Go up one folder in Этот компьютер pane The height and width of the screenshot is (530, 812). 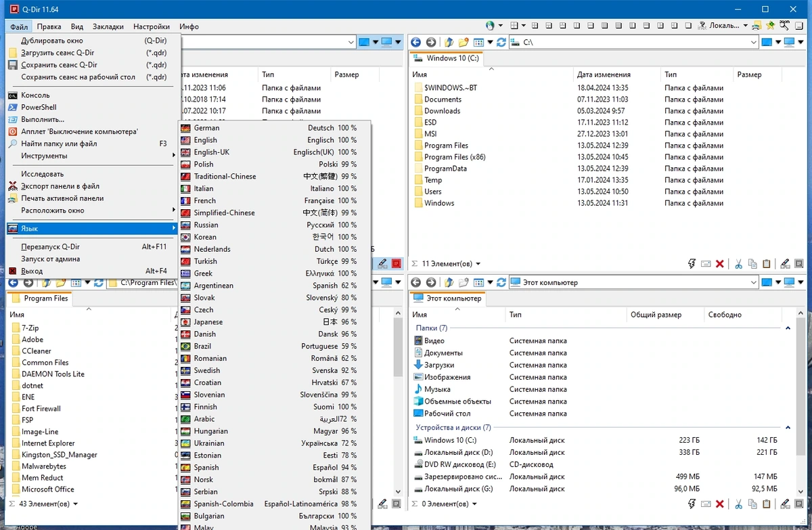pos(449,282)
